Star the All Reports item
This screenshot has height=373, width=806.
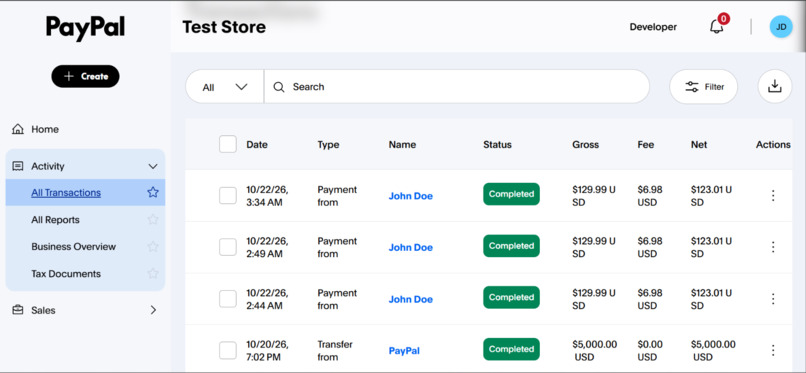click(x=153, y=219)
